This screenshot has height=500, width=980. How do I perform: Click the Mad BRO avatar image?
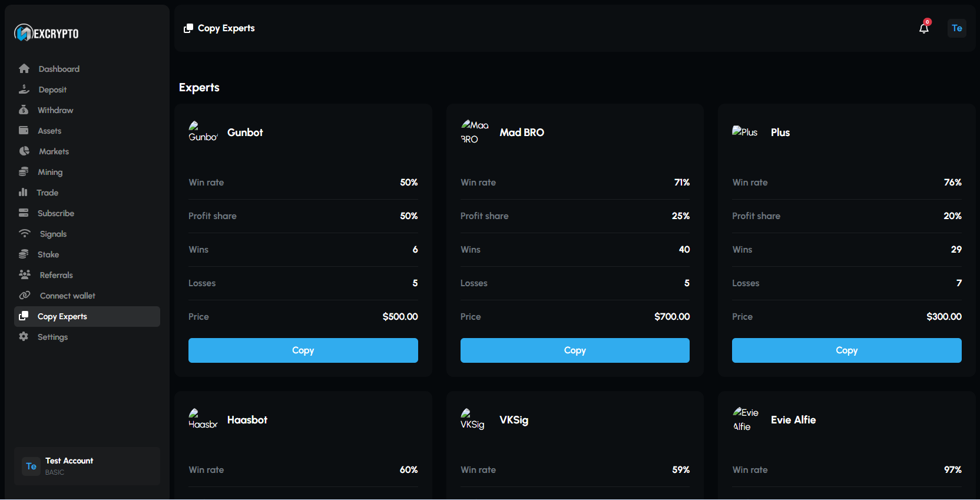click(x=475, y=132)
